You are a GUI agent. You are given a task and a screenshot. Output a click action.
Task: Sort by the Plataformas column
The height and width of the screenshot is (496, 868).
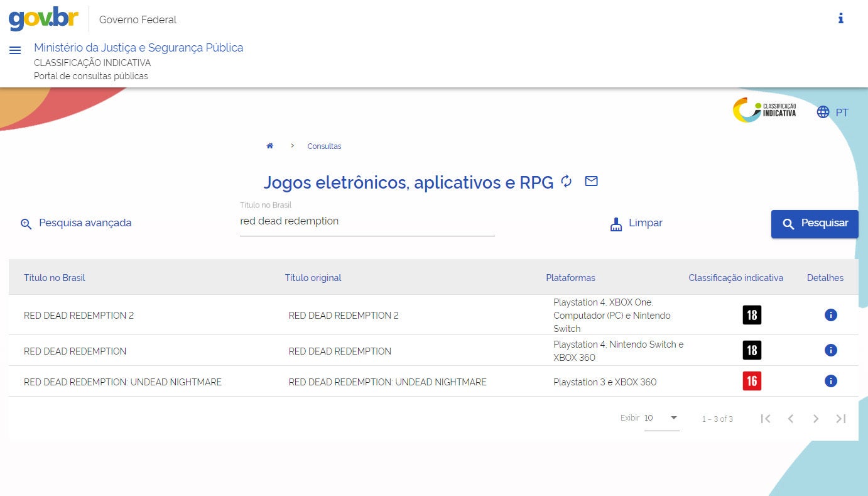coord(571,278)
